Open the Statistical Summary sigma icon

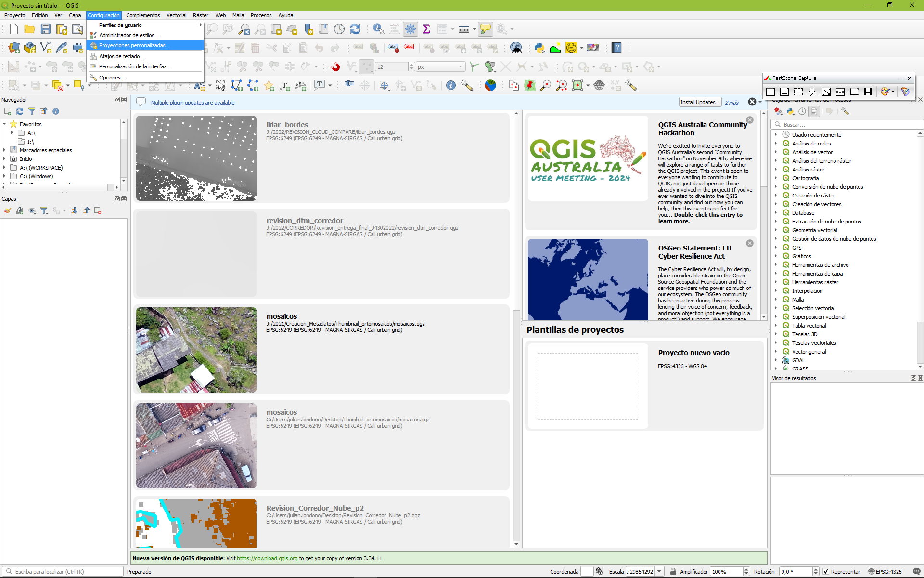pos(426,29)
